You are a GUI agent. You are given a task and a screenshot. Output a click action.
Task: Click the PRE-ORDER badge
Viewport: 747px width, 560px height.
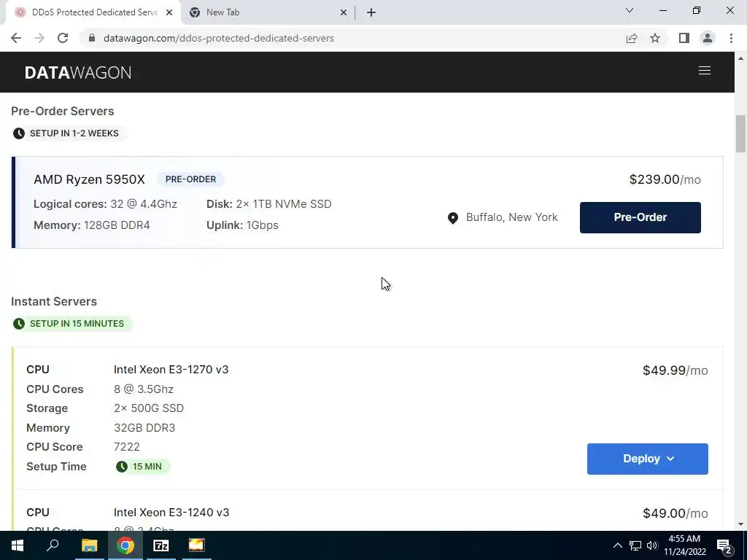pyautogui.click(x=190, y=179)
